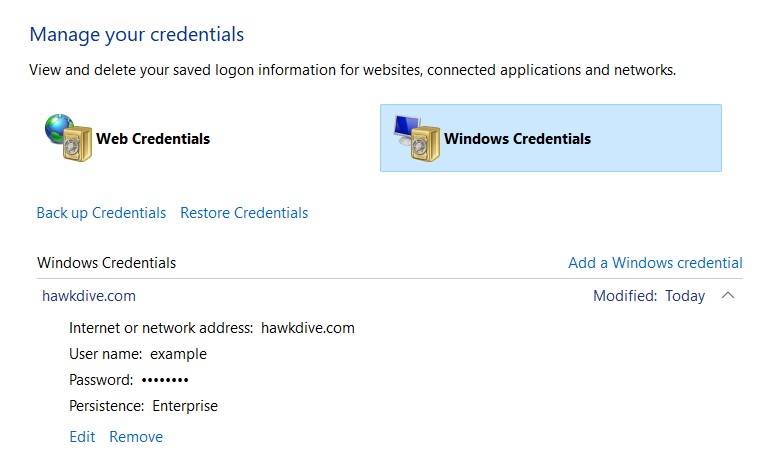Click the Manage your credentials heading
Image resolution: width=775 pixels, height=456 pixels.
point(136,35)
